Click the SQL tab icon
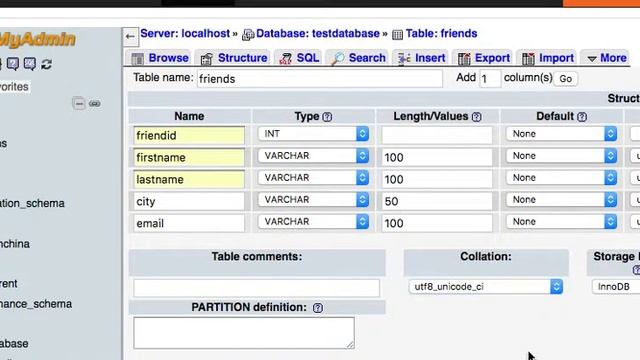640x360 pixels. coord(285,59)
